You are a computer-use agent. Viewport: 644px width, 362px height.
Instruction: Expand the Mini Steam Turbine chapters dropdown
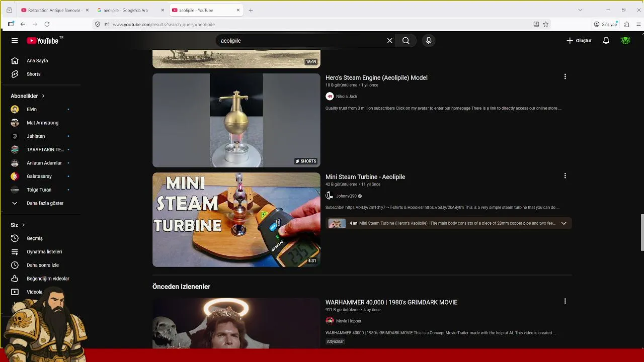point(563,223)
